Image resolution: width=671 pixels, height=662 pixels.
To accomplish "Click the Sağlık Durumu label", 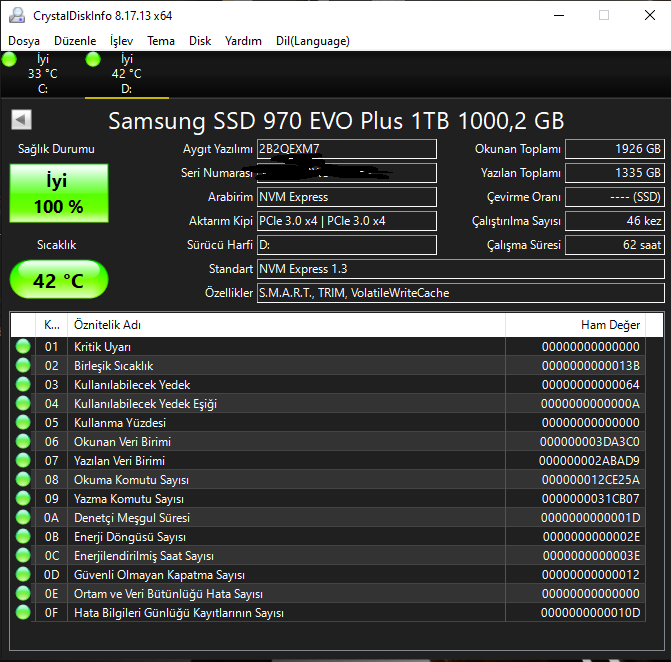I will 56,149.
